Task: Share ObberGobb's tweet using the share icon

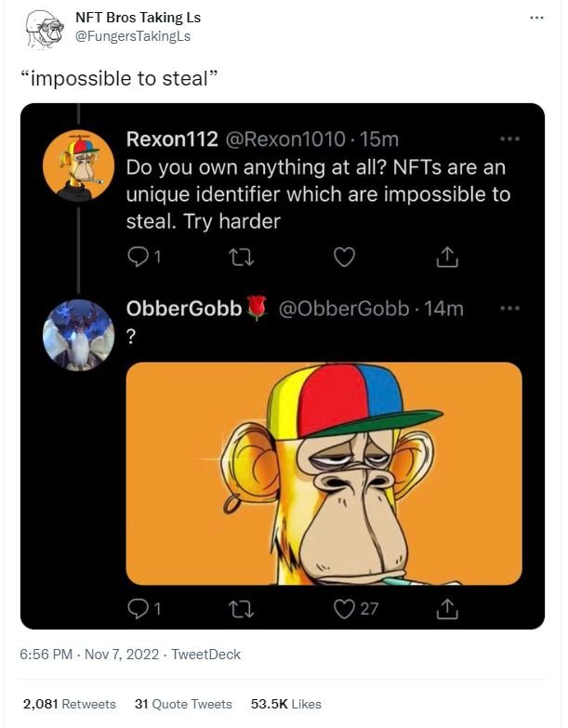Action: (447, 609)
